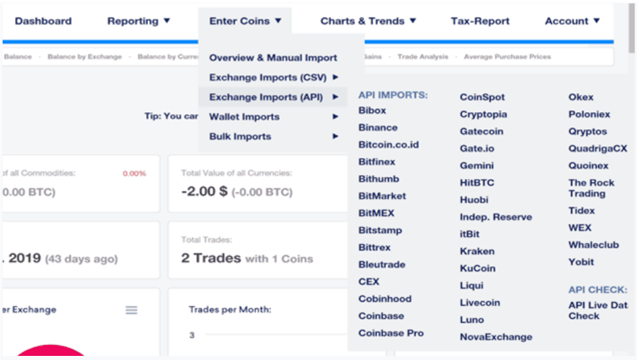Open Balance by Exchange report link

click(84, 57)
